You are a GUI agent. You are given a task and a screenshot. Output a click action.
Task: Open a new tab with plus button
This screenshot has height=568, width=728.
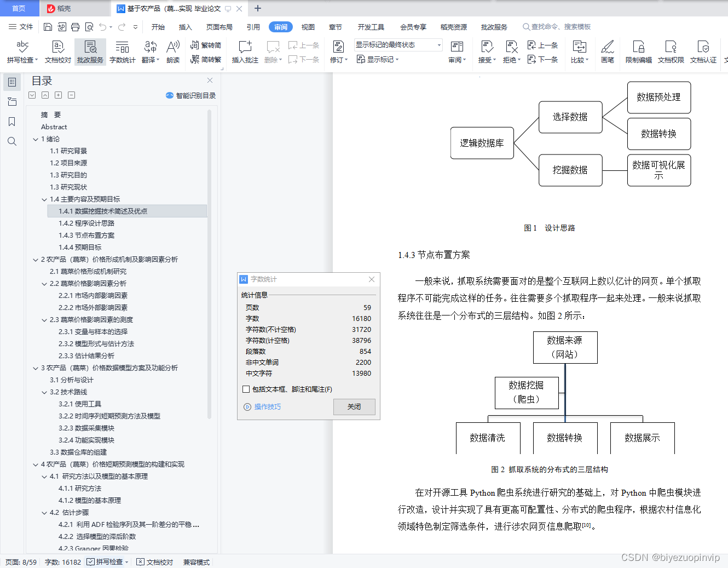click(258, 8)
